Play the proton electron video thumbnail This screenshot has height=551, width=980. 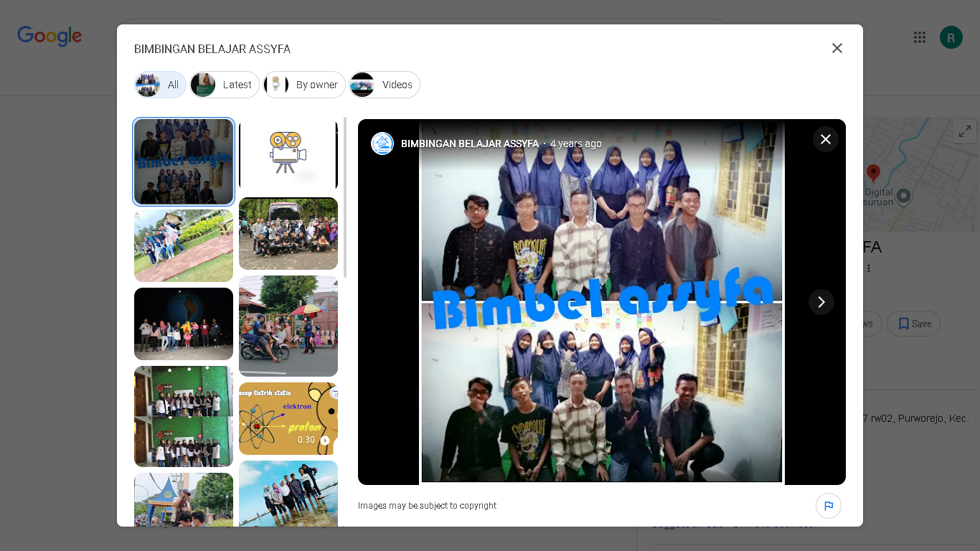[x=288, y=418]
